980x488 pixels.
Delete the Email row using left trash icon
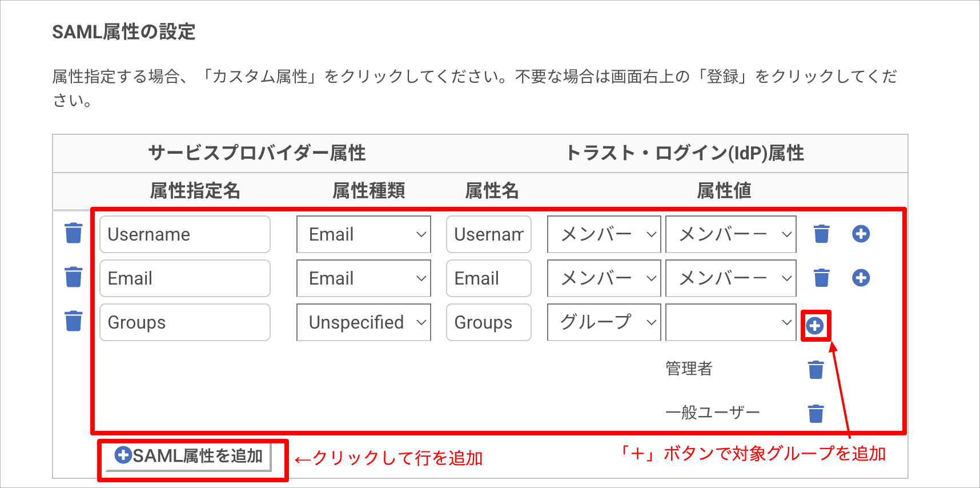tap(74, 277)
